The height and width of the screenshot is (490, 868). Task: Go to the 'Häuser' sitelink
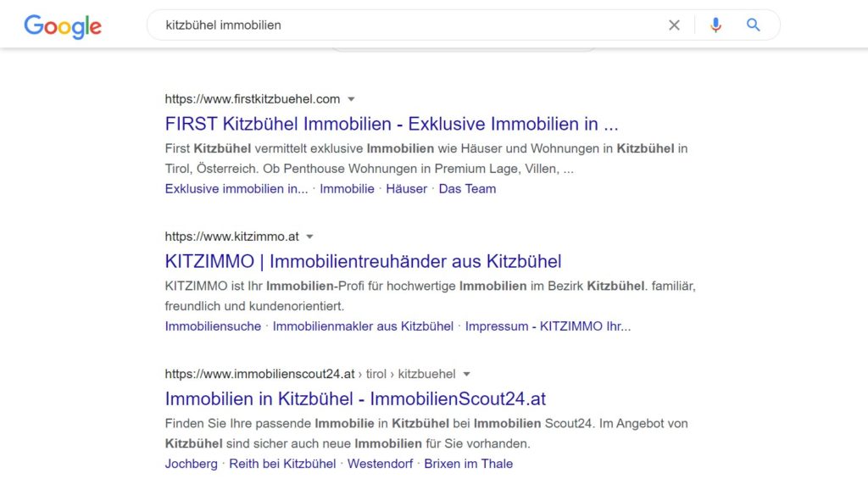coord(407,189)
